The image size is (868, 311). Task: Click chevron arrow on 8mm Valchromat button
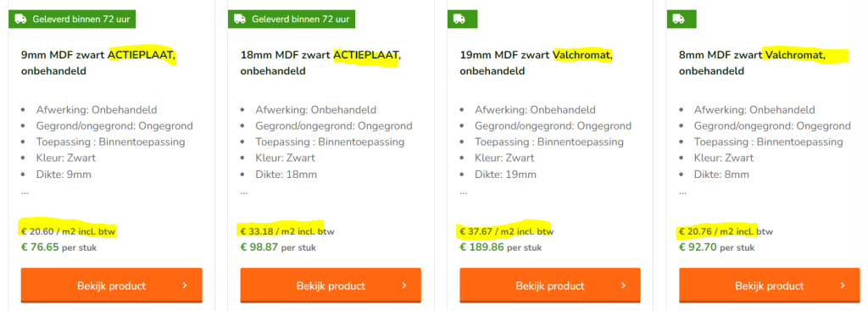843,286
